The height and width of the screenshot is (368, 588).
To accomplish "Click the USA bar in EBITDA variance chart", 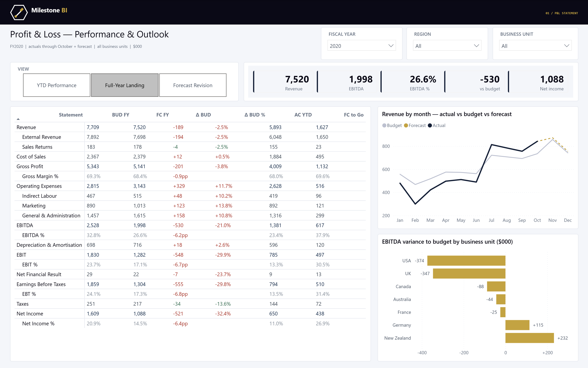I will point(466,260).
